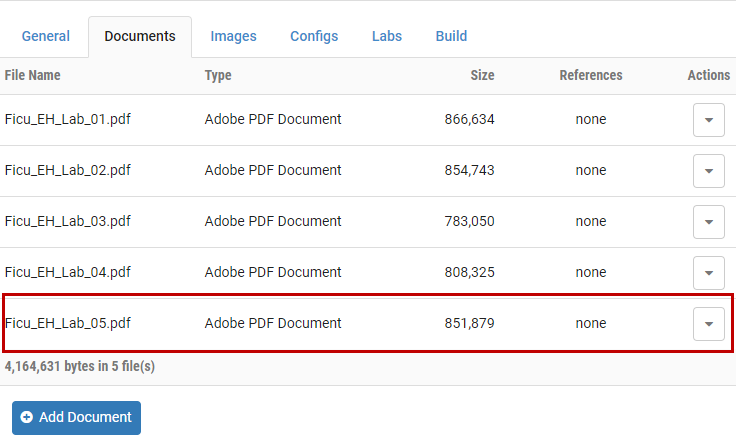Click size value 854,743
The image size is (736, 435).
[x=469, y=170]
